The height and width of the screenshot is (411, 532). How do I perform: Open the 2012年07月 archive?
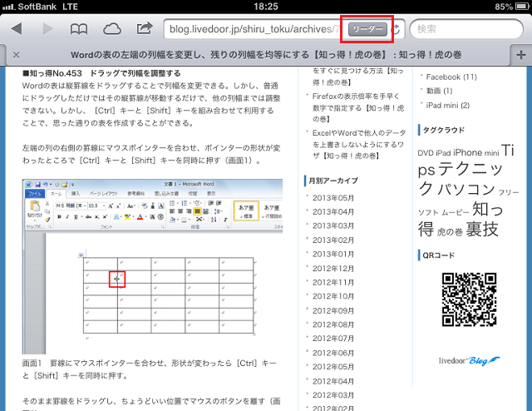point(332,339)
